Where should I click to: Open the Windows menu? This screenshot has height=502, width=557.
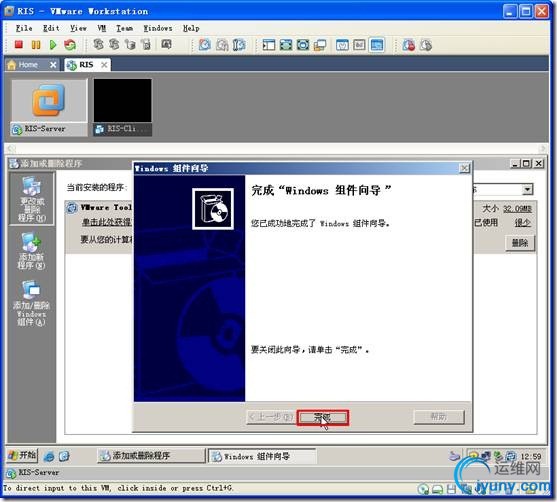coord(158,28)
